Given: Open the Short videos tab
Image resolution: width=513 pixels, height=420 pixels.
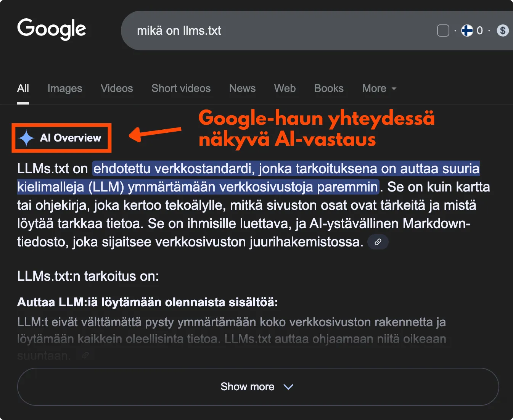Looking at the screenshot, I should [x=181, y=89].
